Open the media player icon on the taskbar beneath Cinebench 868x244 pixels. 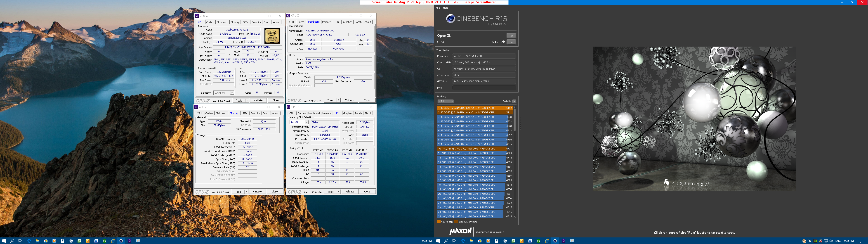tap(488, 241)
